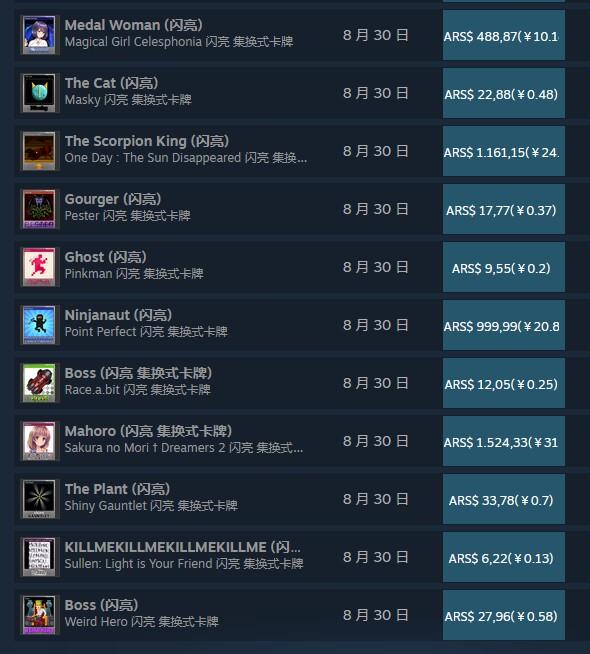Viewport: 590px width, 654px height.
Task: Select the Mahoro card thumbnail
Action: 39,441
